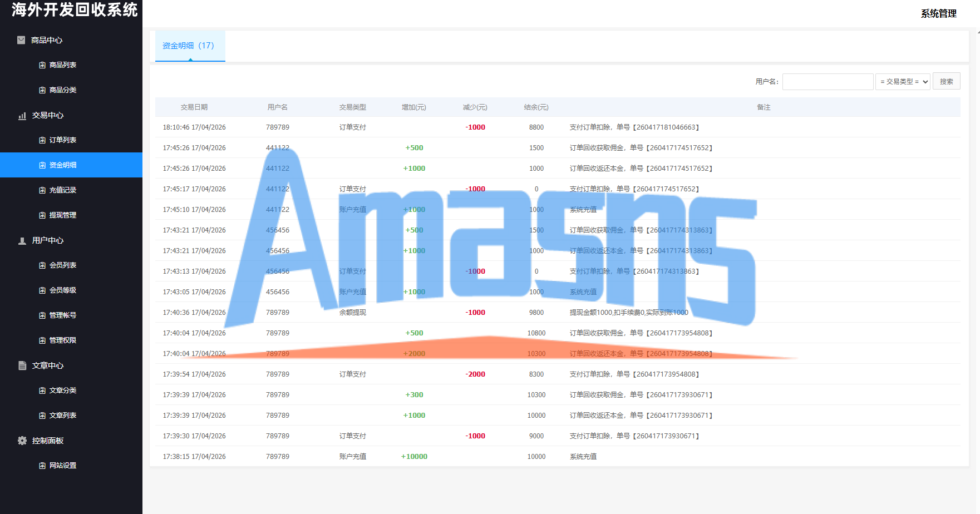
Task: Click the 搜索 search button
Action: coord(946,82)
